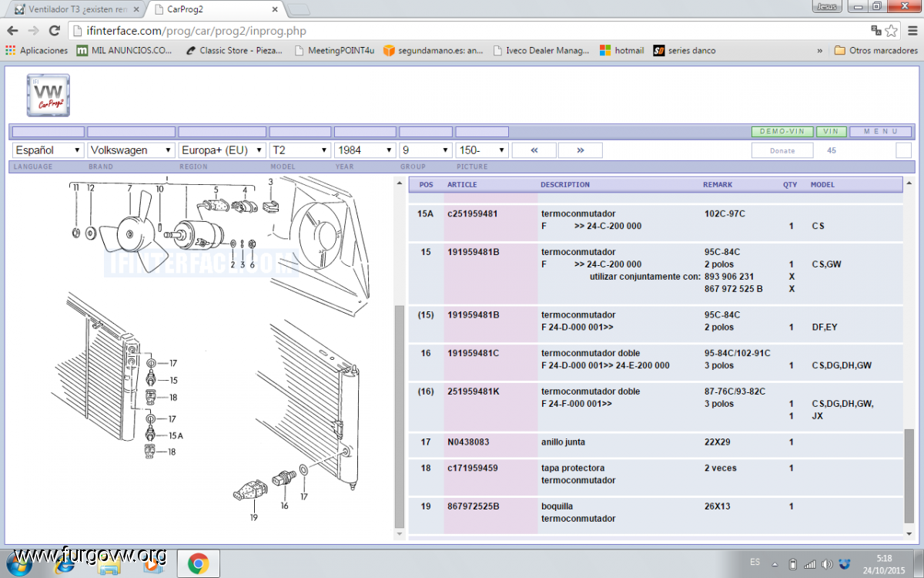Open Classic Store - Pieza... bookmark
This screenshot has width=924, height=578.
(234, 50)
